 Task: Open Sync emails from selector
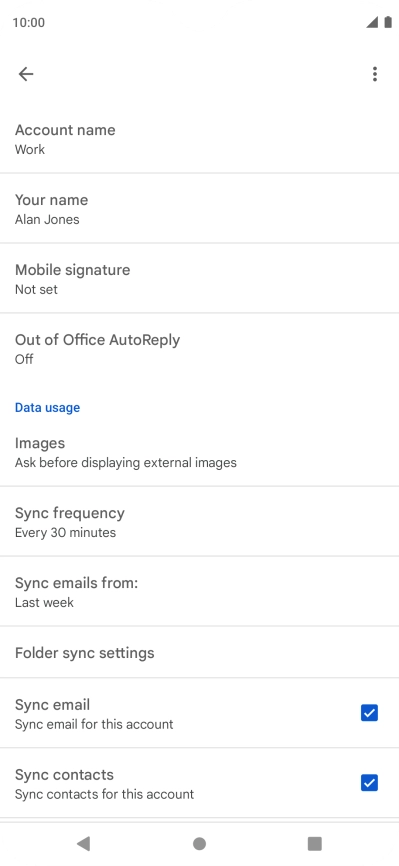(200, 592)
